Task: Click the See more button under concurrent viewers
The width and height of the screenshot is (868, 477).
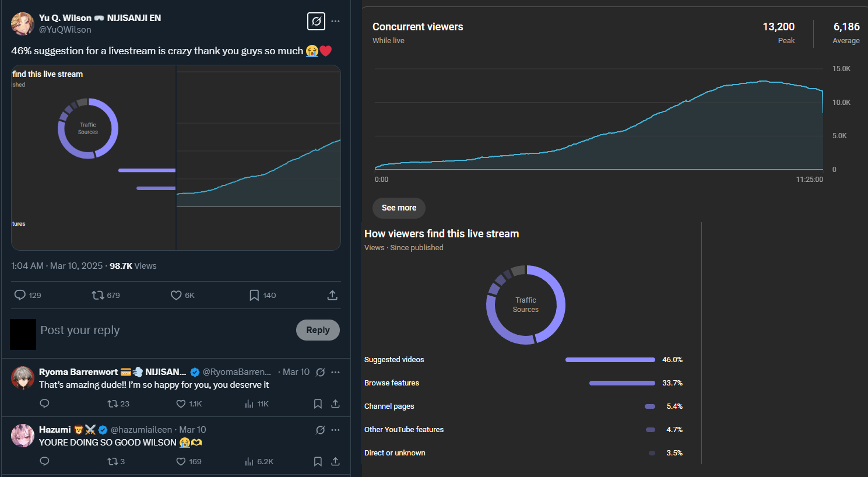Action: [x=399, y=208]
